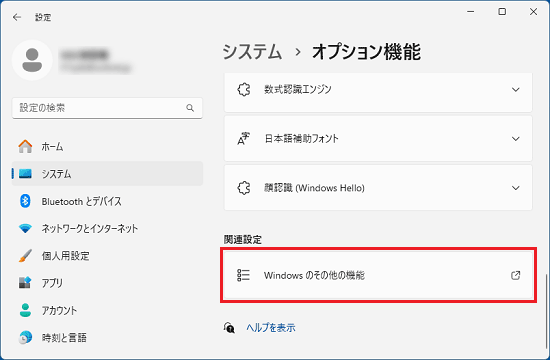Open ホーム in the sidebar

tap(107, 146)
